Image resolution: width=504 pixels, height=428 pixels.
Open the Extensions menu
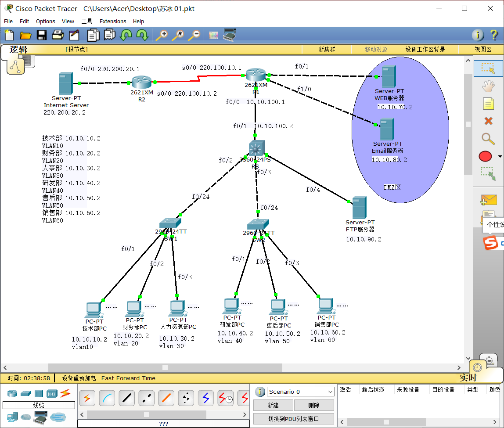click(113, 21)
